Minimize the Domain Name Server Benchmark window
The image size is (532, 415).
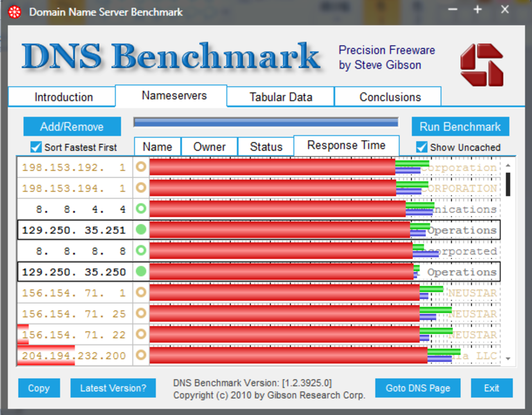tap(453, 9)
